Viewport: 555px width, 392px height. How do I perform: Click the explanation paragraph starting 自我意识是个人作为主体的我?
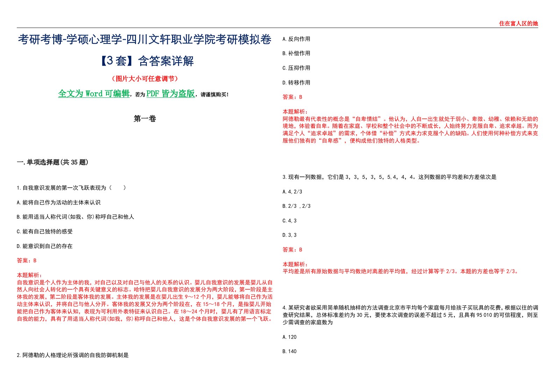[145, 301]
